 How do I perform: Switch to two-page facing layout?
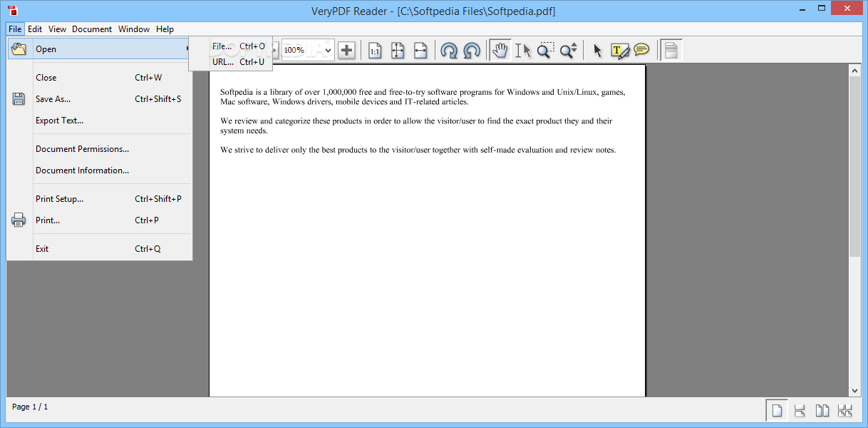tap(822, 410)
